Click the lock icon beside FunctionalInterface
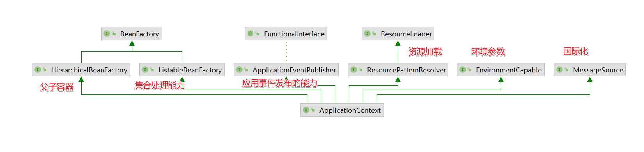This screenshot has width=644, height=152. [257, 34]
